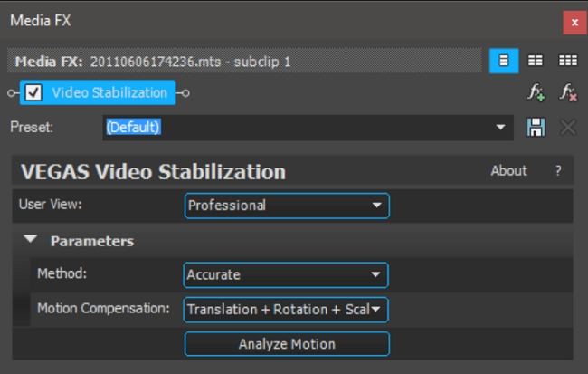Switch to two-column grid view icon
This screenshot has width=588, height=374.
pyautogui.click(x=536, y=61)
